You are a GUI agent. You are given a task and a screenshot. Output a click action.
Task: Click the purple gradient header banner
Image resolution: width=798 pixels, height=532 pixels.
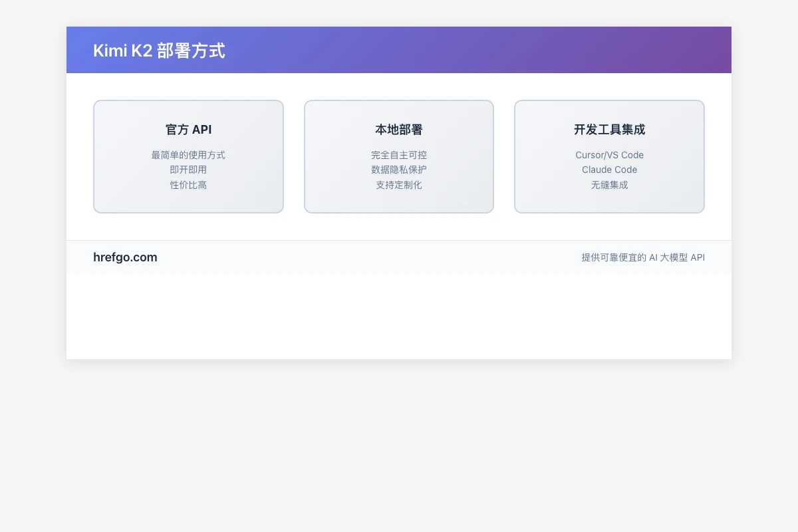(x=399, y=50)
